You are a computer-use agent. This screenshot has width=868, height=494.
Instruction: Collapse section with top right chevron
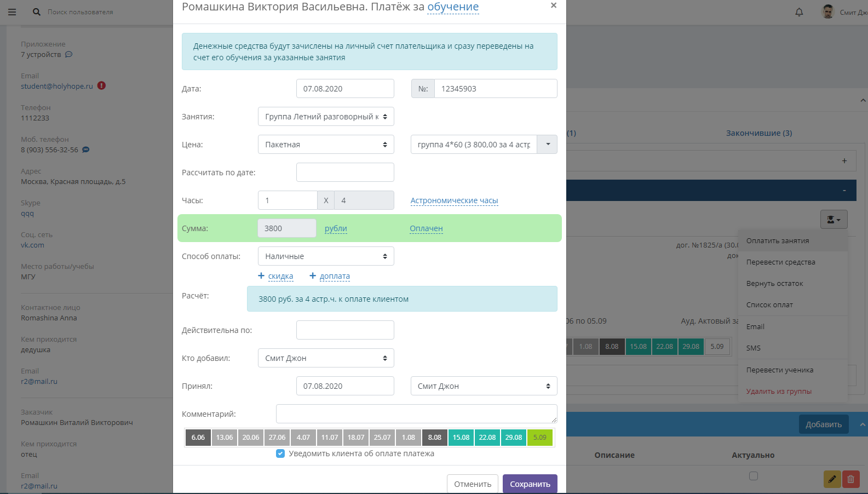(x=863, y=100)
